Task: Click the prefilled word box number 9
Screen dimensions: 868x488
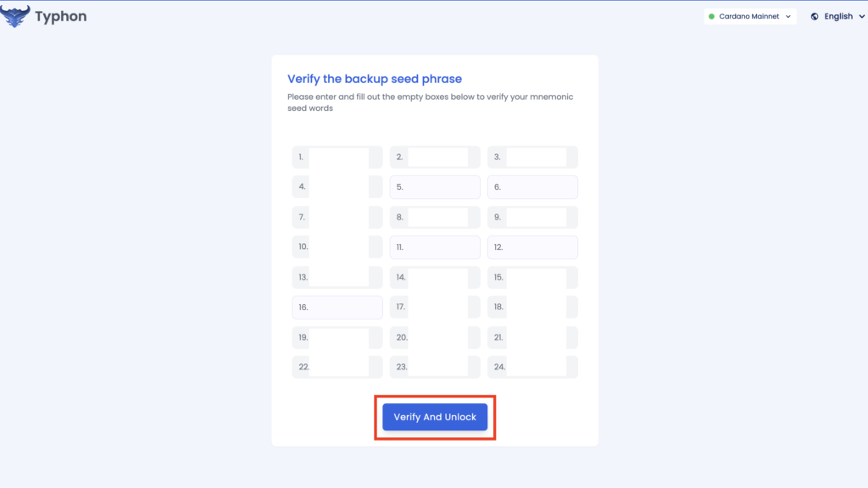Action: (x=532, y=217)
